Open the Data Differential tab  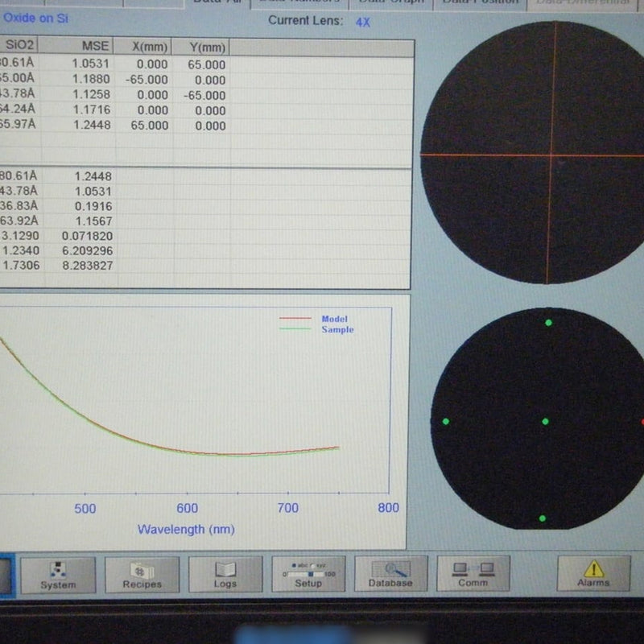(x=576, y=3)
